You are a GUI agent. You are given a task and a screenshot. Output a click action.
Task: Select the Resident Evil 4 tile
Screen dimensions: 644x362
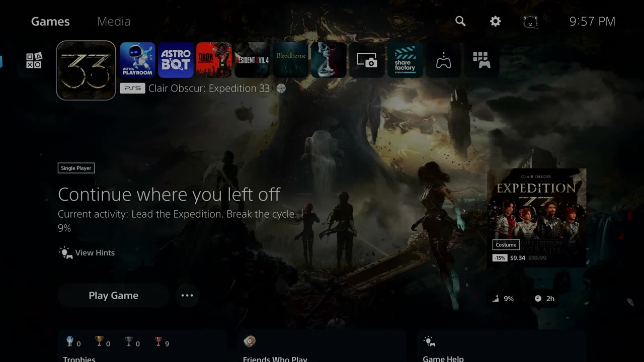(x=252, y=60)
